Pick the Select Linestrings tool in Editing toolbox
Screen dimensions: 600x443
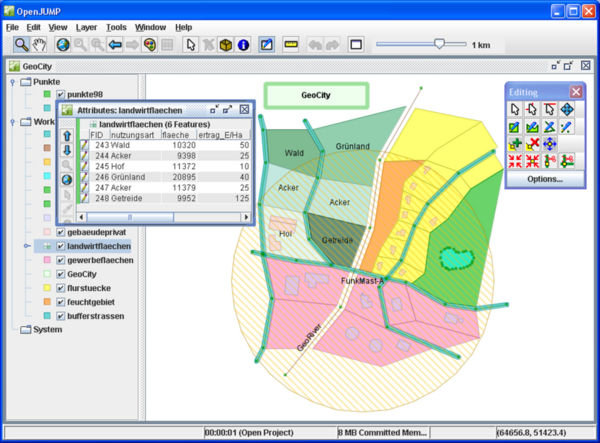point(549,109)
